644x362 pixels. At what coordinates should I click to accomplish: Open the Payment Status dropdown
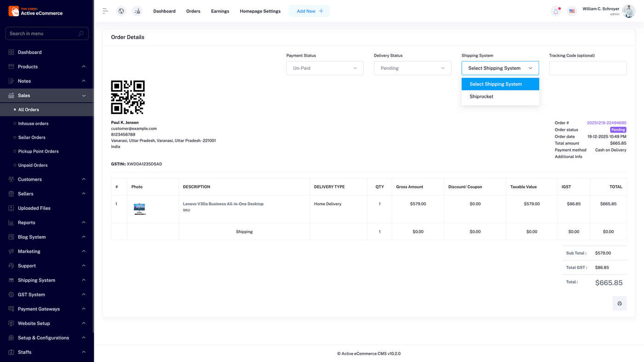(325, 68)
